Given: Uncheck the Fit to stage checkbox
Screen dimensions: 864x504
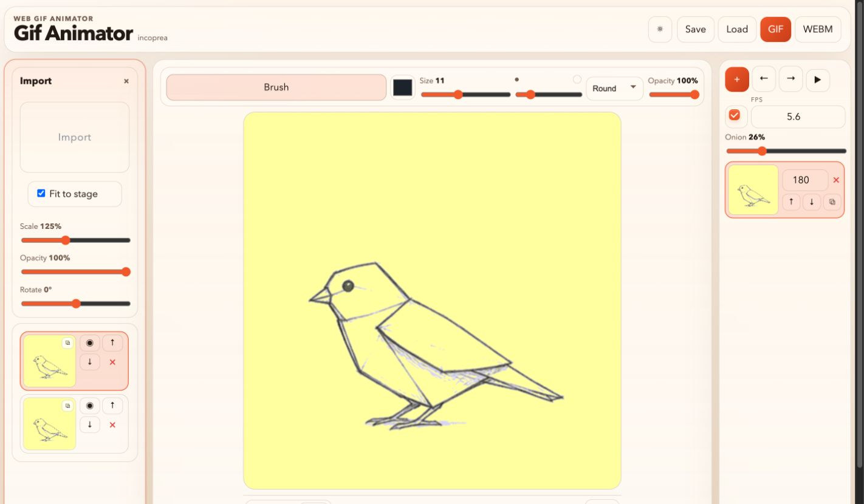Looking at the screenshot, I should click(x=41, y=194).
